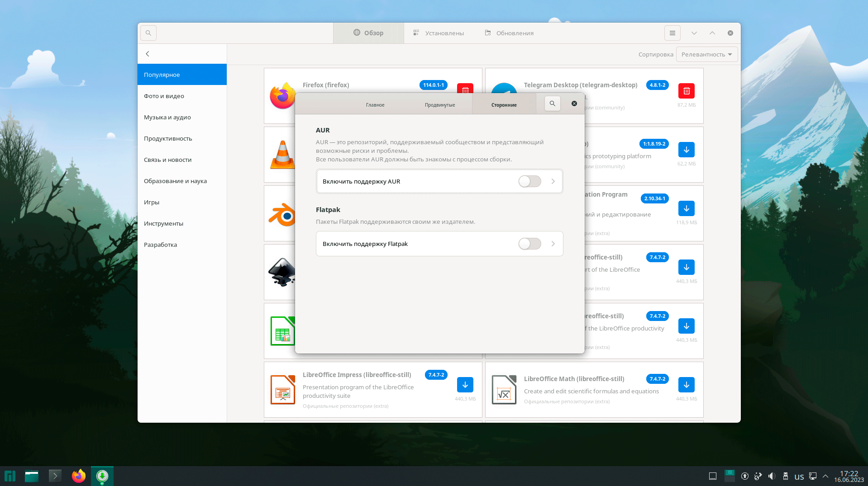Click the Blender app icon
Screen dimensions: 868x486
tap(281, 214)
